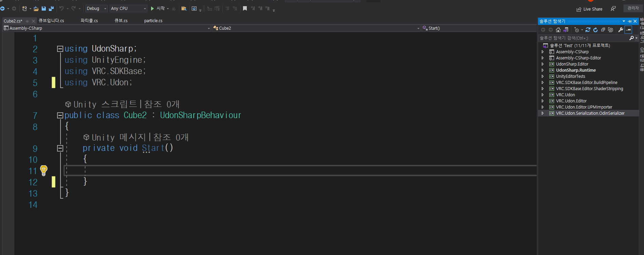Viewport: 644px width, 255px height.
Task: Open the Solution Explorer window position dropdown
Action: pos(624,21)
